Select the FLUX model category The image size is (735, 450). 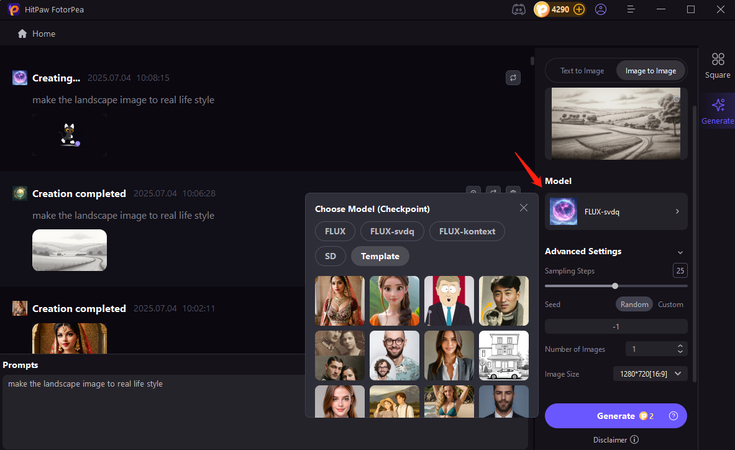[x=335, y=231]
